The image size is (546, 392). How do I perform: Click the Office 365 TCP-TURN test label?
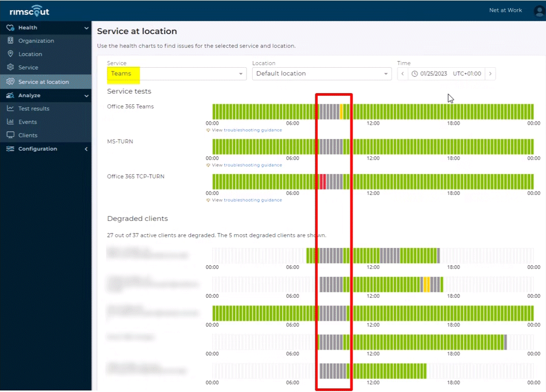pos(135,177)
